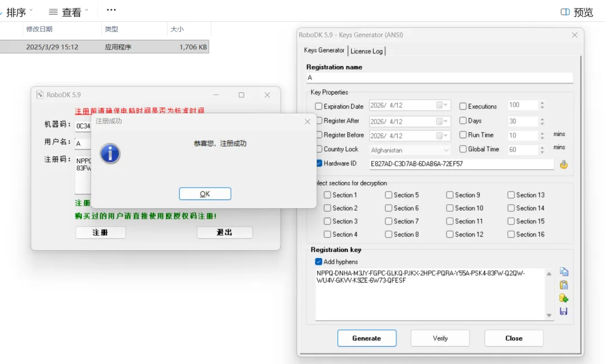Click the save floppy disk icon
Screen dimensions: 605x364
click(564, 311)
